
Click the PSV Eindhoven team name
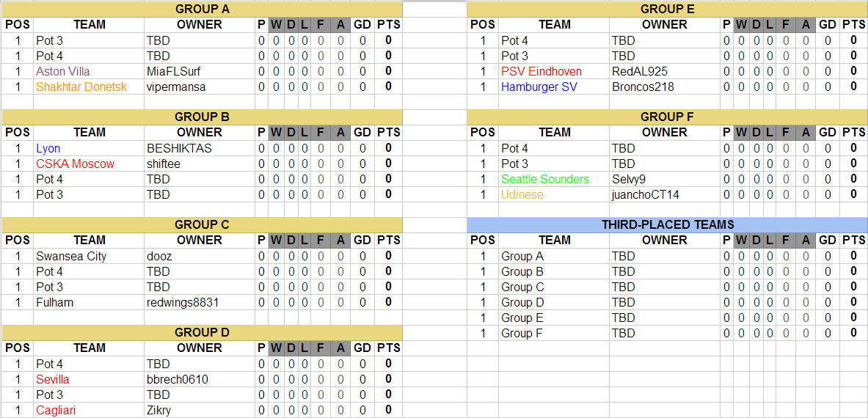point(541,71)
